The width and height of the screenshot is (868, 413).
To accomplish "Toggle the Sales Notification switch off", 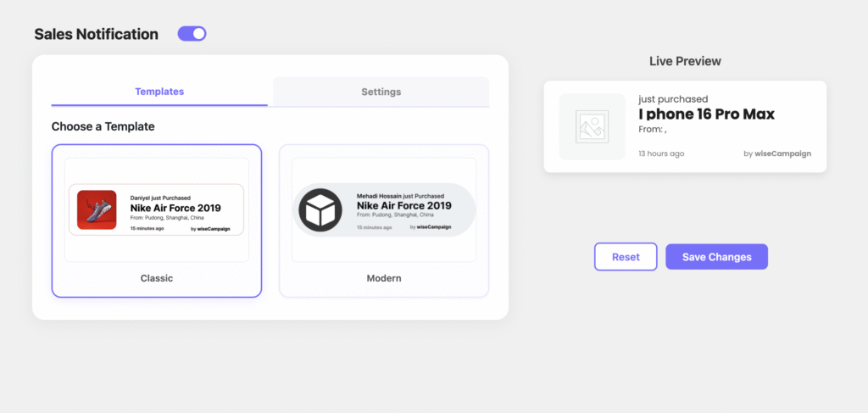I will click(x=192, y=34).
